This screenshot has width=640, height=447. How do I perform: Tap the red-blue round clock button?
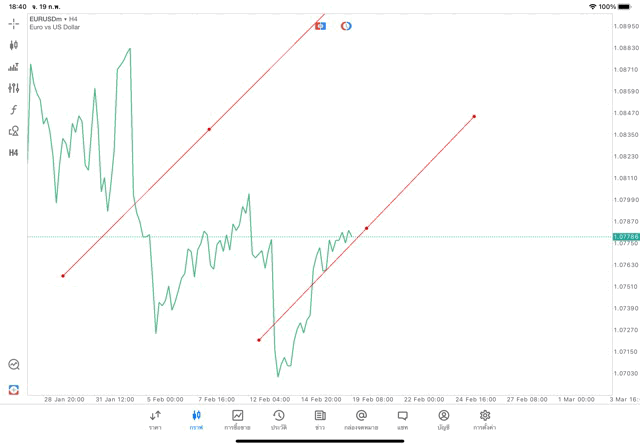tap(346, 25)
